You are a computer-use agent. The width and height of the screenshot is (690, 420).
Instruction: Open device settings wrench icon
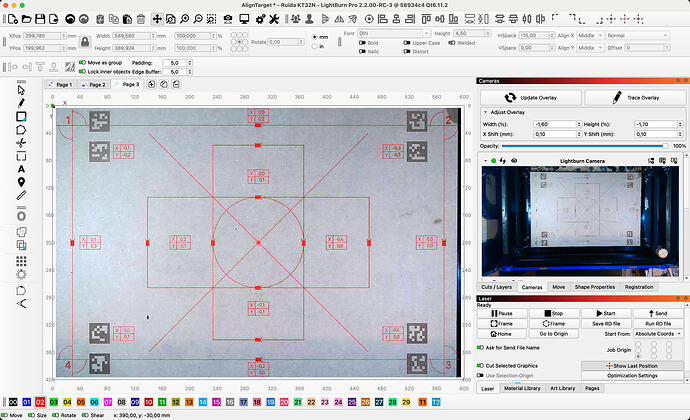coord(274,19)
